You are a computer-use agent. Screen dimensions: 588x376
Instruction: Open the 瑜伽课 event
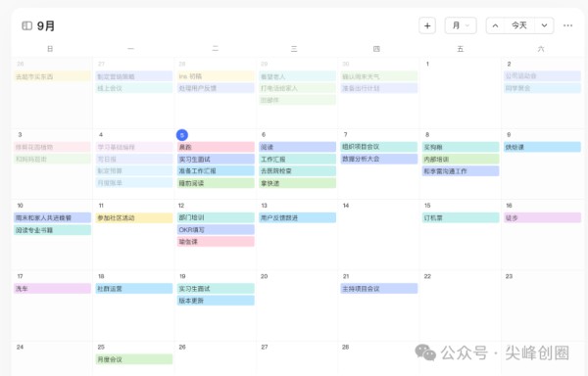pyautogui.click(x=216, y=242)
